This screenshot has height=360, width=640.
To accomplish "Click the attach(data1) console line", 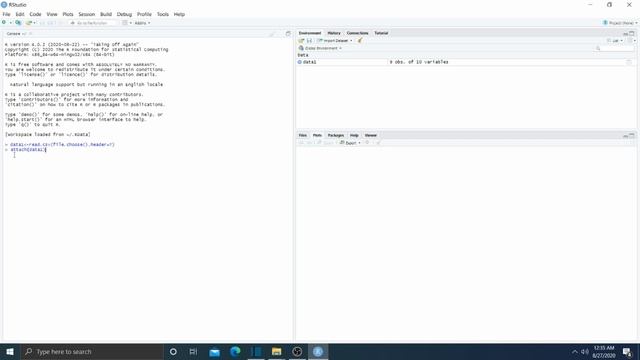I will (x=28, y=150).
